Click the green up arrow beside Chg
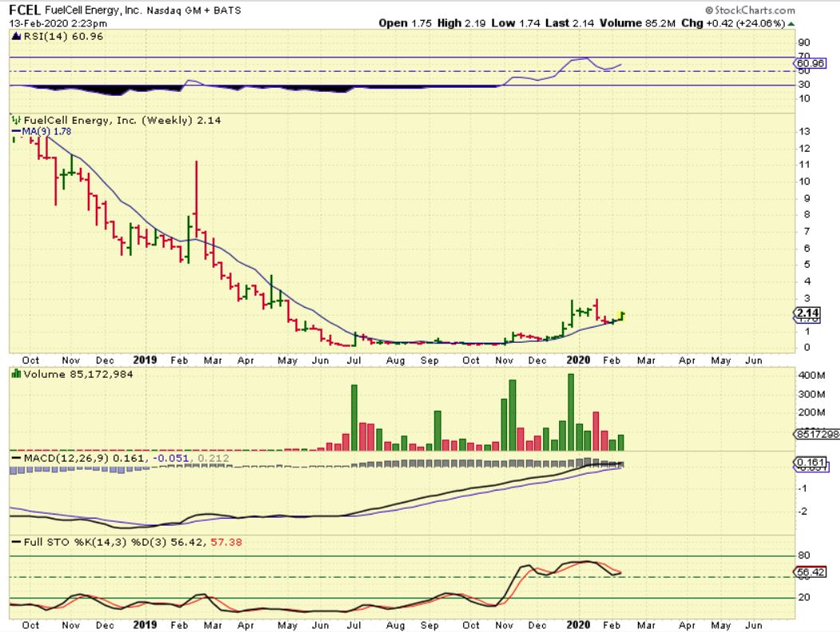 (791, 24)
